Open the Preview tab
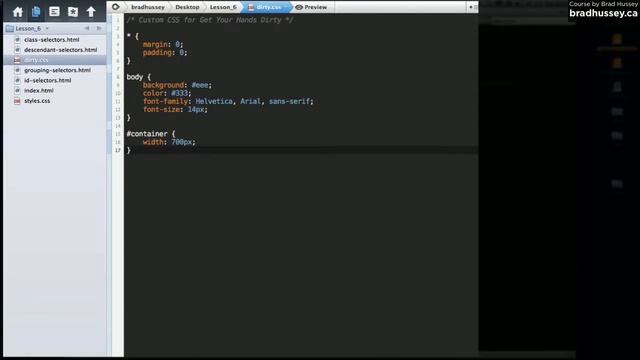The height and width of the screenshot is (360, 640). click(311, 7)
